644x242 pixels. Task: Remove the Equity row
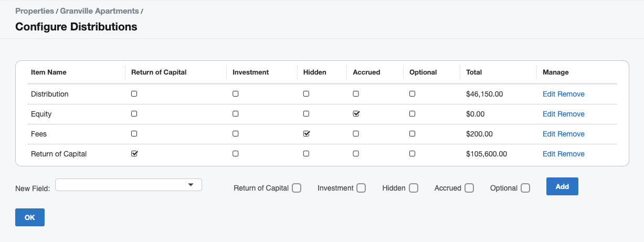tap(571, 114)
